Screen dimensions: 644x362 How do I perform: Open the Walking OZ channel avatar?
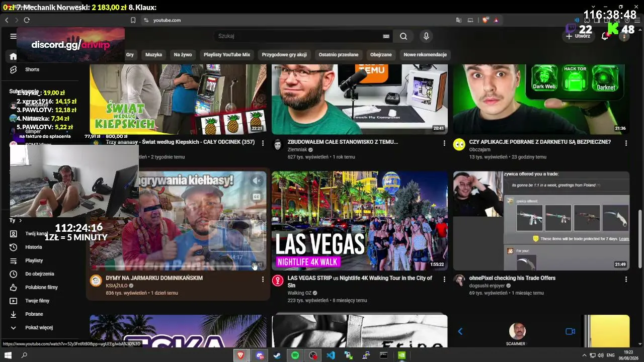tap(278, 281)
